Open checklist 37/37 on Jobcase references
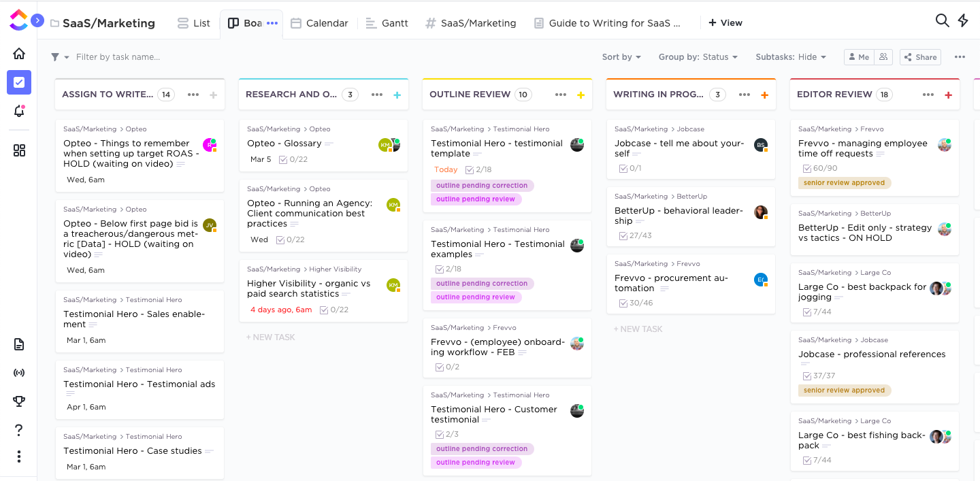 point(819,376)
